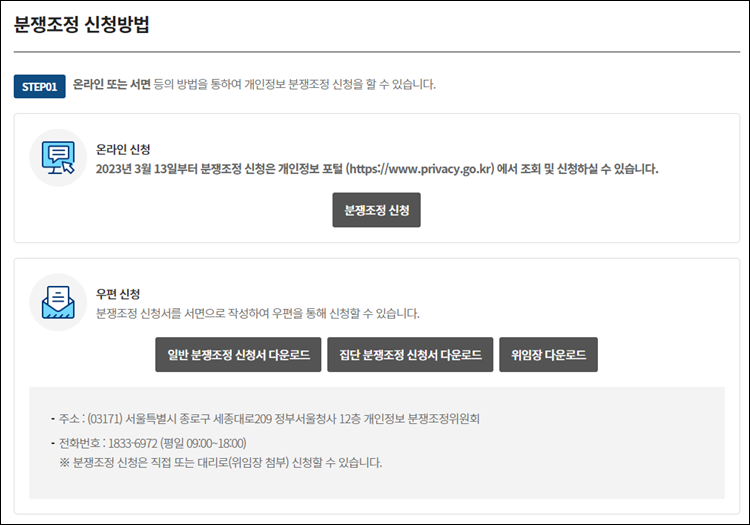Screen dimensions: 750x525
Task: Click the privacy.go.kr portal sentence
Action: (377, 169)
